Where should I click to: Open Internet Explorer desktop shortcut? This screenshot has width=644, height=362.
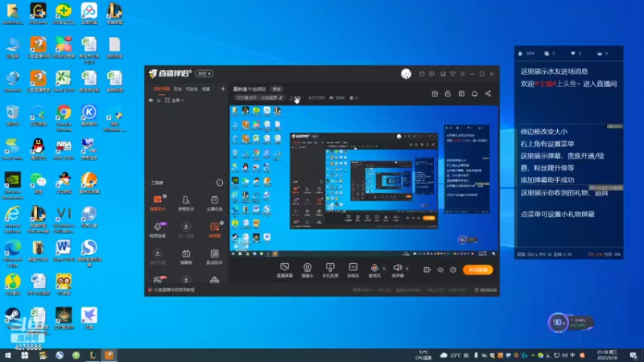pos(12,220)
